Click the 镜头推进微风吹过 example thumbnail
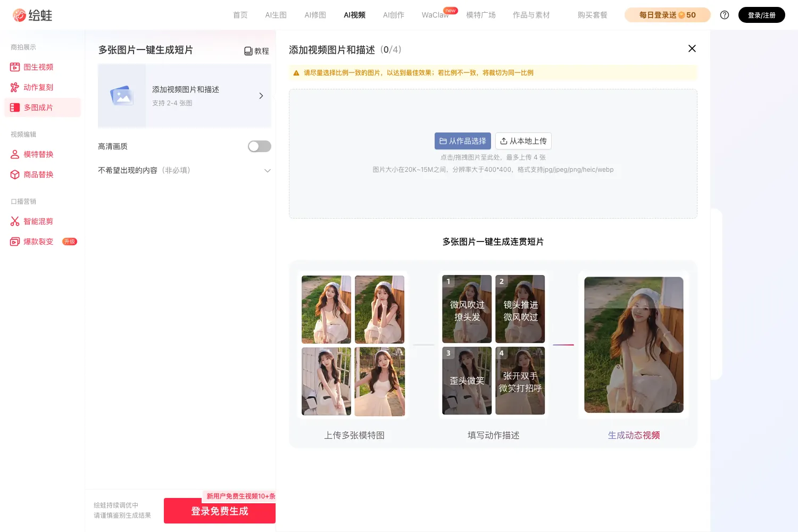 click(520, 309)
